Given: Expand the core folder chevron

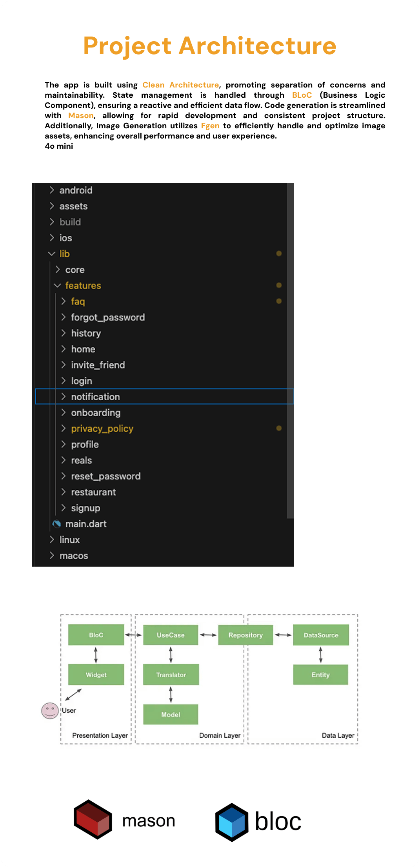Looking at the screenshot, I should [58, 270].
